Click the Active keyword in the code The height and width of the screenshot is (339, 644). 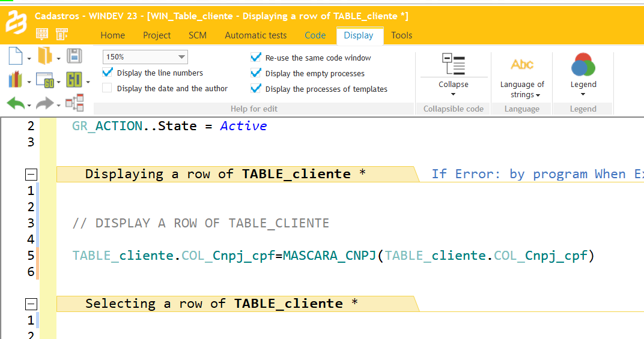[243, 125]
